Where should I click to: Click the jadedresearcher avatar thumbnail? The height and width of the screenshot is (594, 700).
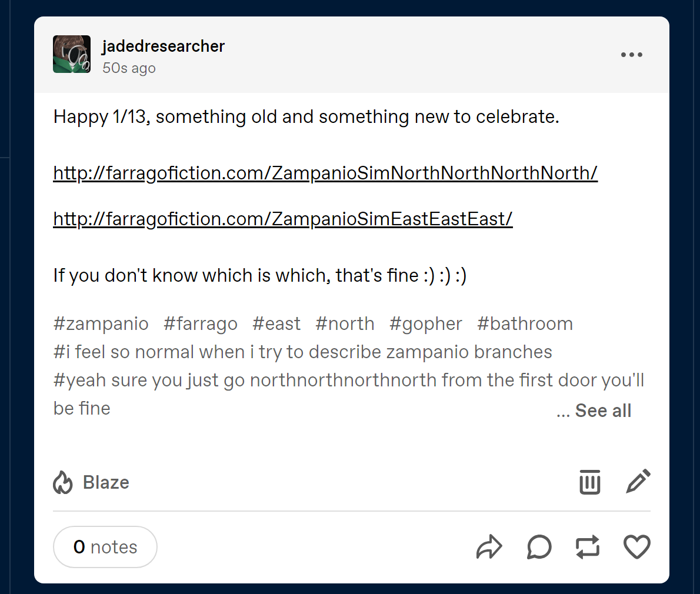pos(72,54)
